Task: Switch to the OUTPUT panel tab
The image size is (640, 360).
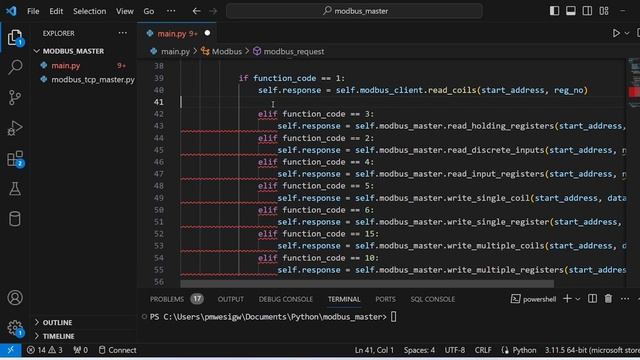Action: [x=231, y=299]
